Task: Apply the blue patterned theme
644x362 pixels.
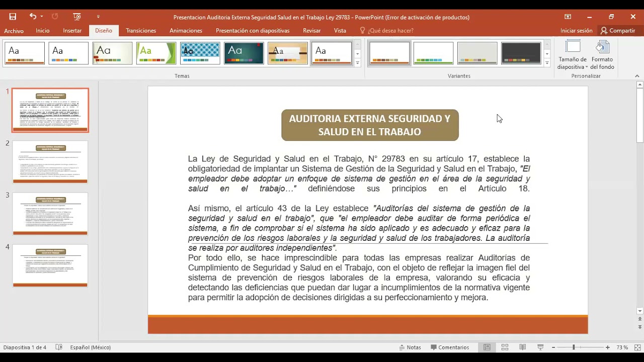Action: coord(200,53)
